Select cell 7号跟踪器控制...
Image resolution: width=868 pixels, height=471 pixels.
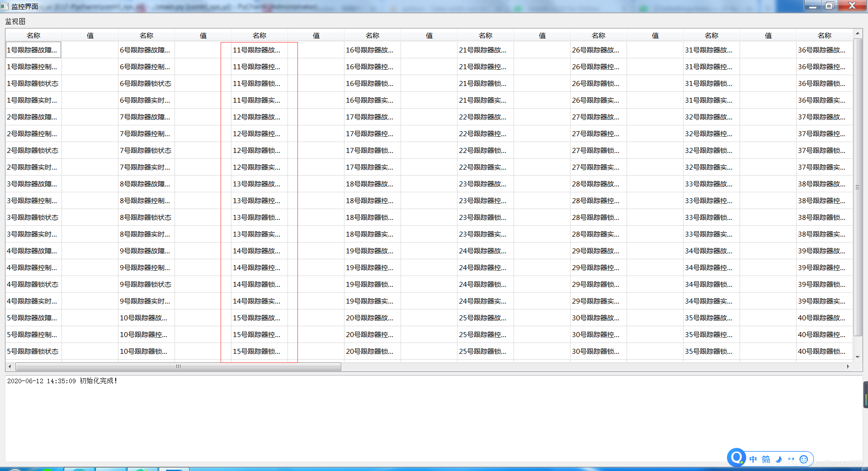(x=146, y=133)
